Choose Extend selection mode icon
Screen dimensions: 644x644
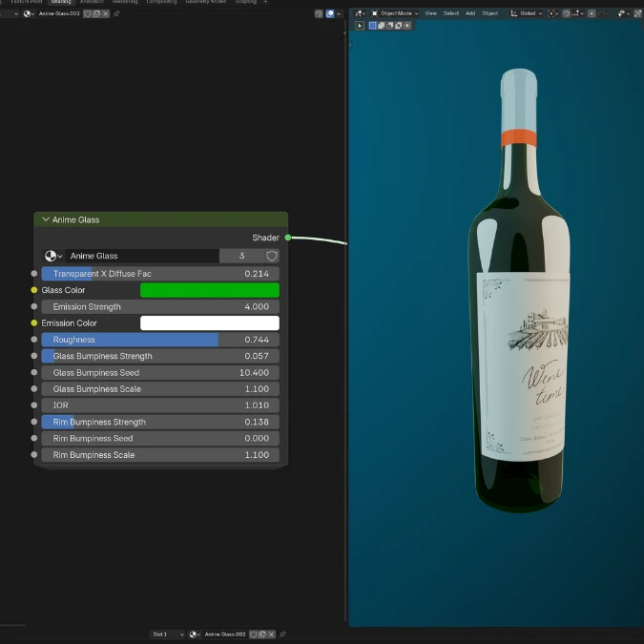click(381, 26)
